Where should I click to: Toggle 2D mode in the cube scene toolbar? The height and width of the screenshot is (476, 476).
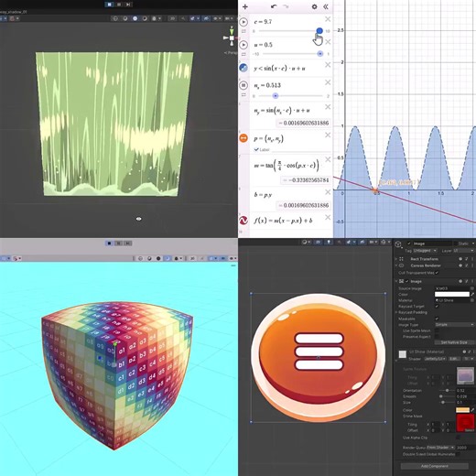pos(193,258)
